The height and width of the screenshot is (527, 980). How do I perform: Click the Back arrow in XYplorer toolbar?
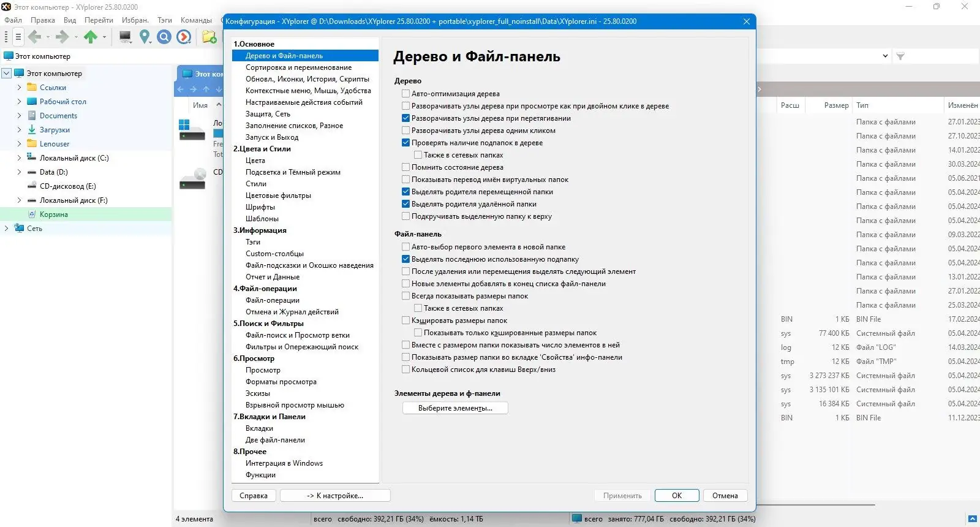pyautogui.click(x=35, y=37)
